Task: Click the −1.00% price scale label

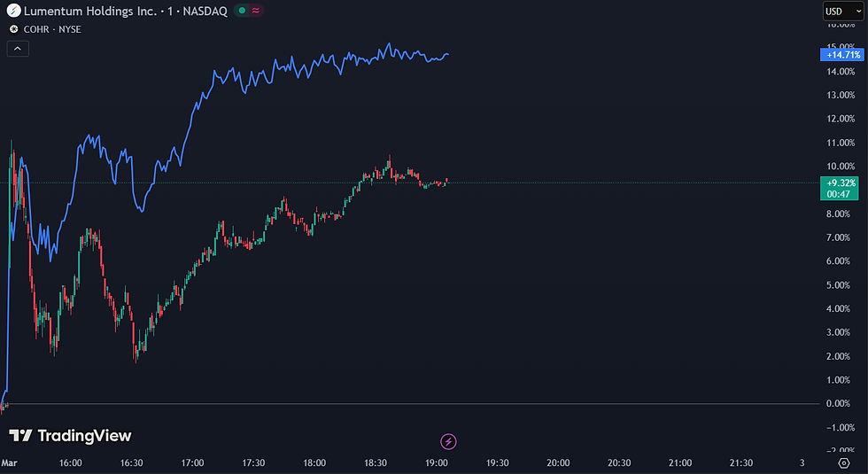Action: [840, 427]
